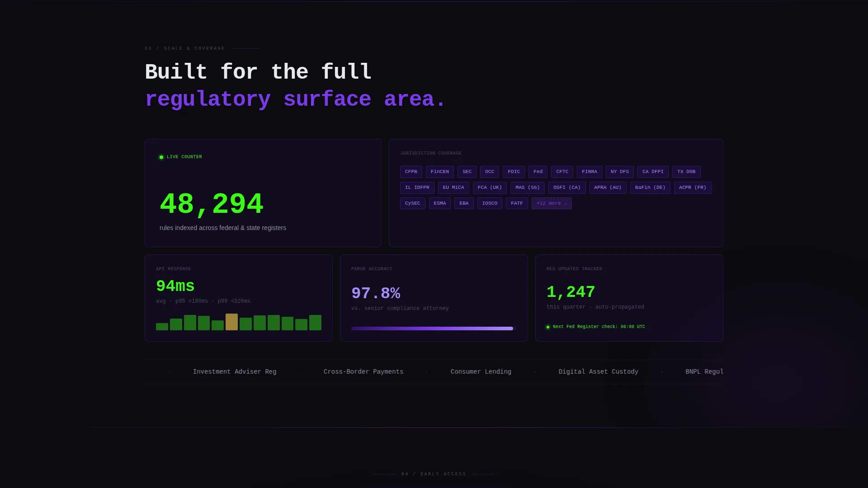Image resolution: width=868 pixels, height=488 pixels.
Task: Select the Fed jurisdiction tag
Action: (x=538, y=172)
